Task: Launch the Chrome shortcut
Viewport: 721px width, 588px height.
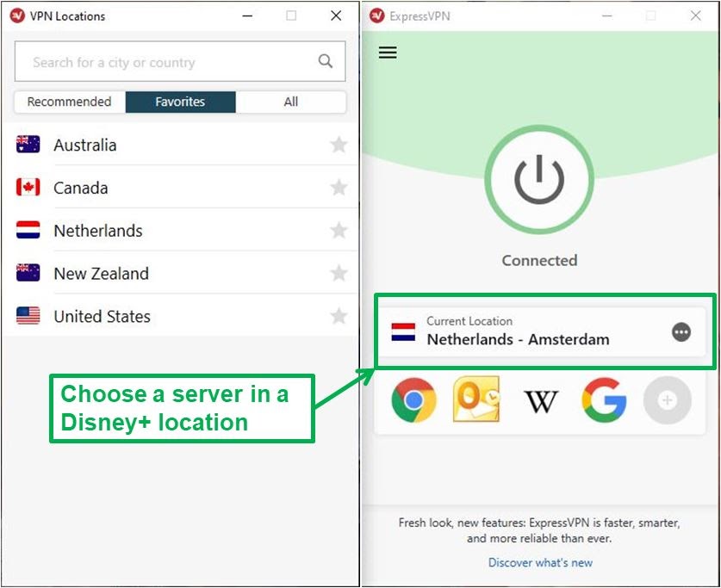Action: tap(413, 400)
